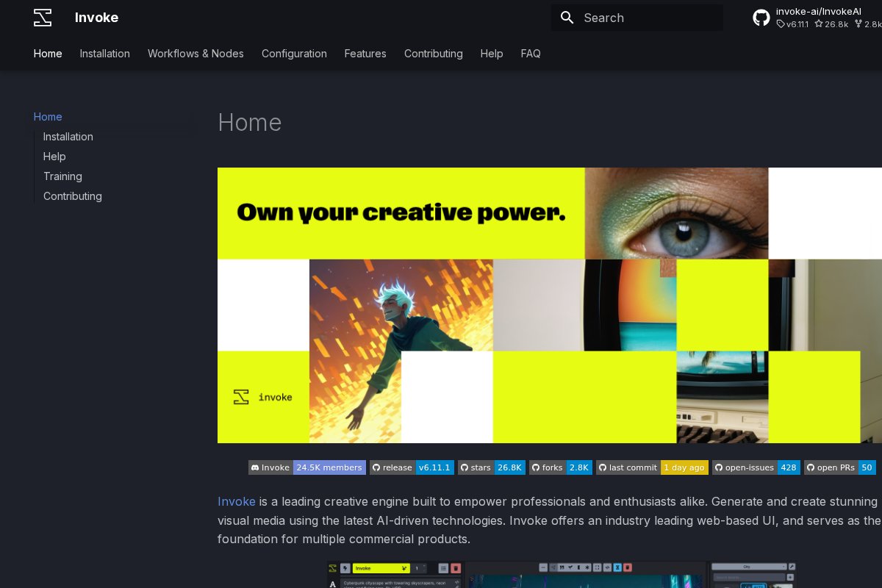Click the last commit badge

click(x=652, y=467)
